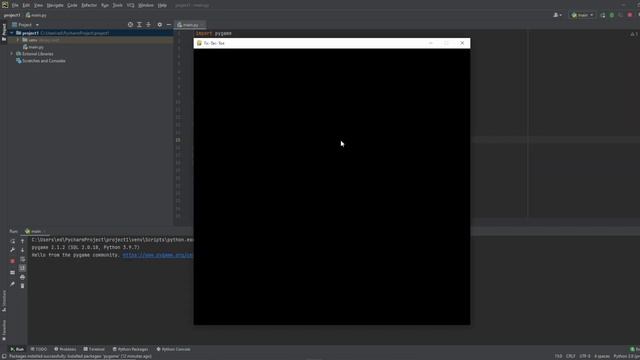Click the Python interpreter in status bar
The height and width of the screenshot is (360, 640).
[x=627, y=356]
